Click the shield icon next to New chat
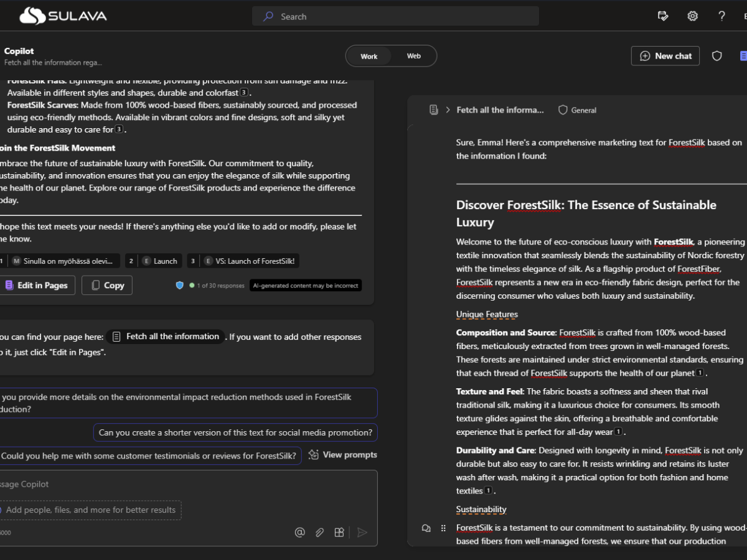This screenshot has height=560, width=747. click(x=717, y=56)
